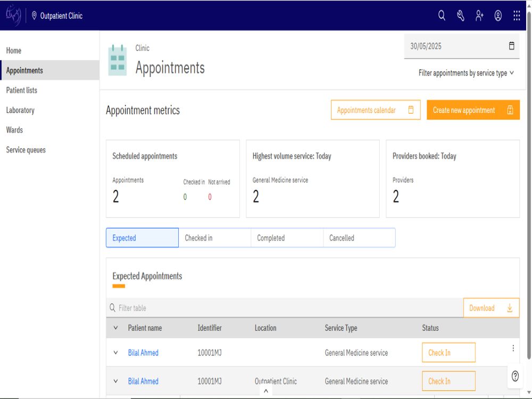Screen dimensions: 532x399
Task: Switch to the Cancelled tab
Action: pyautogui.click(x=359, y=238)
